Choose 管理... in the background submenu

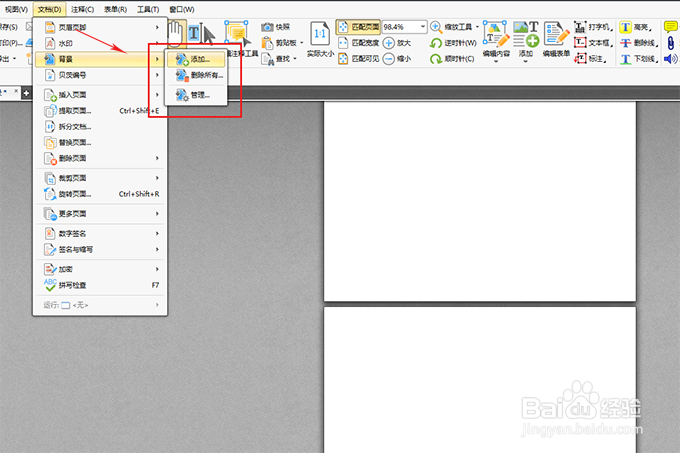(x=196, y=95)
